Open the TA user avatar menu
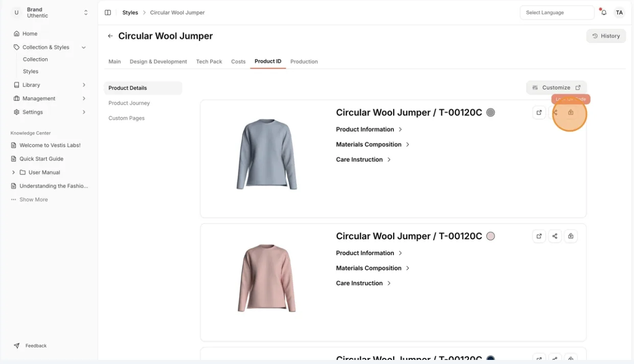Viewport: 634px width, 364px height. tap(619, 13)
